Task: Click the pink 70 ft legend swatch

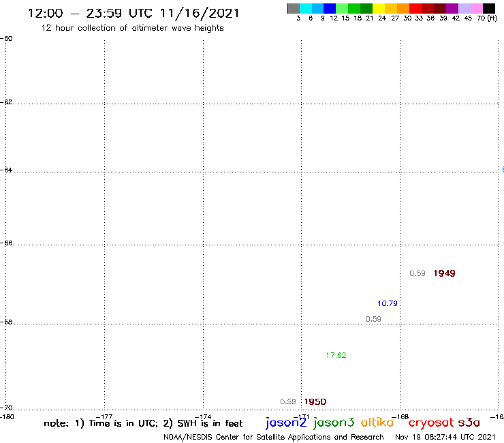Action: point(477,8)
